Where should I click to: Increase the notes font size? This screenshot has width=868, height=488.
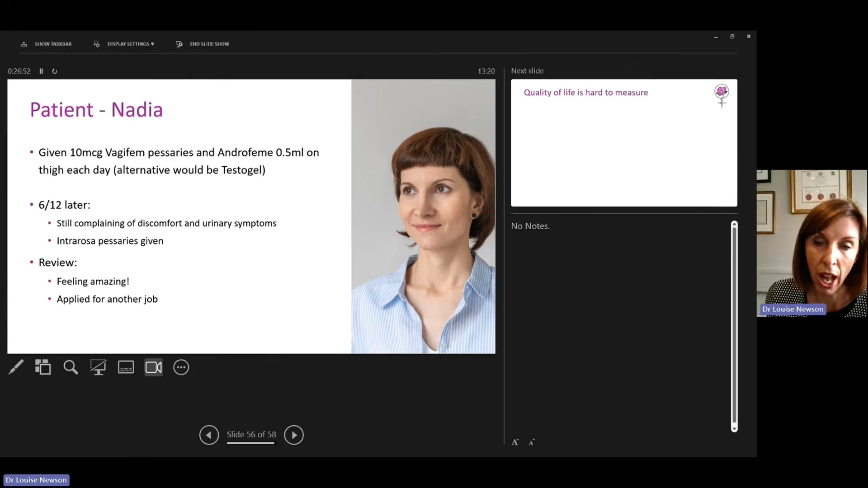click(x=515, y=442)
